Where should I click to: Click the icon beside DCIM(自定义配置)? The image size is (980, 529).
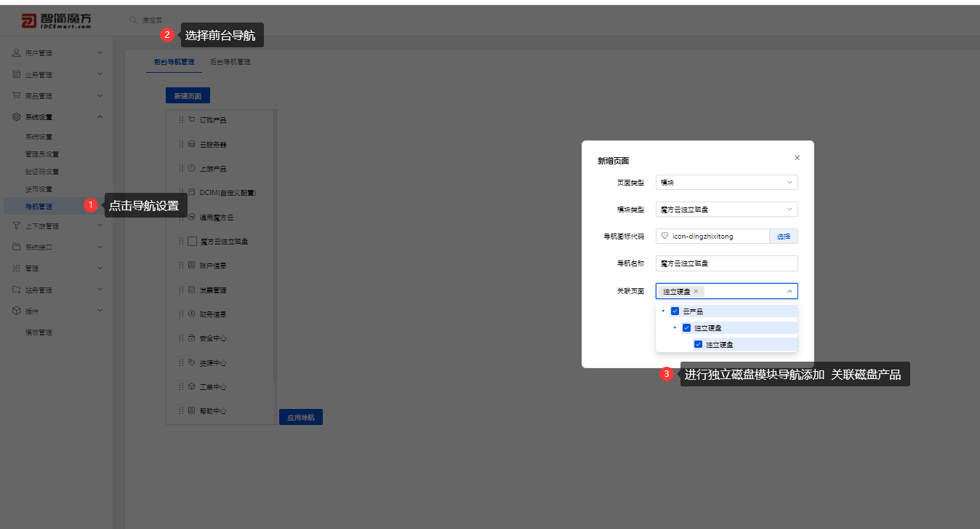click(192, 193)
